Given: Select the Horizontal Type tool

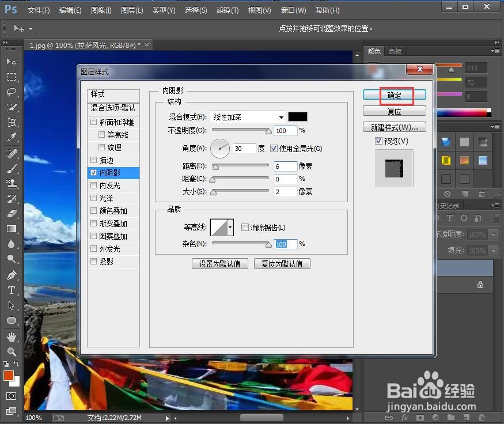Looking at the screenshot, I should coord(10,290).
